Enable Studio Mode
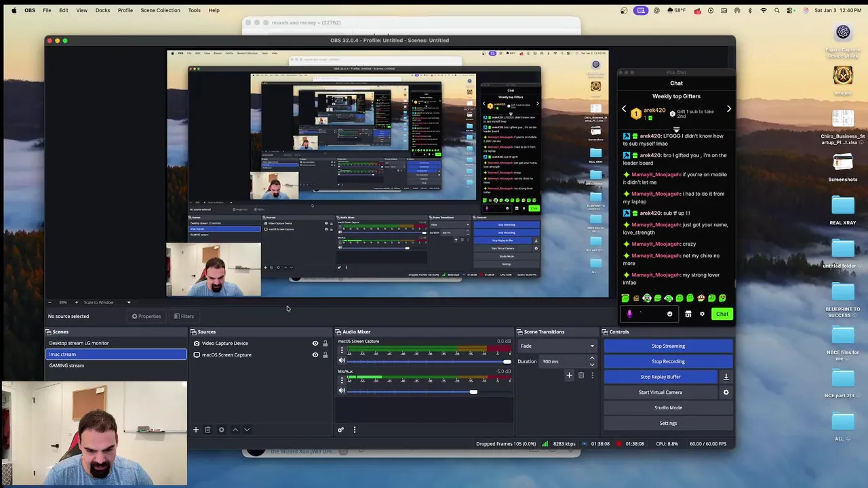 point(668,408)
